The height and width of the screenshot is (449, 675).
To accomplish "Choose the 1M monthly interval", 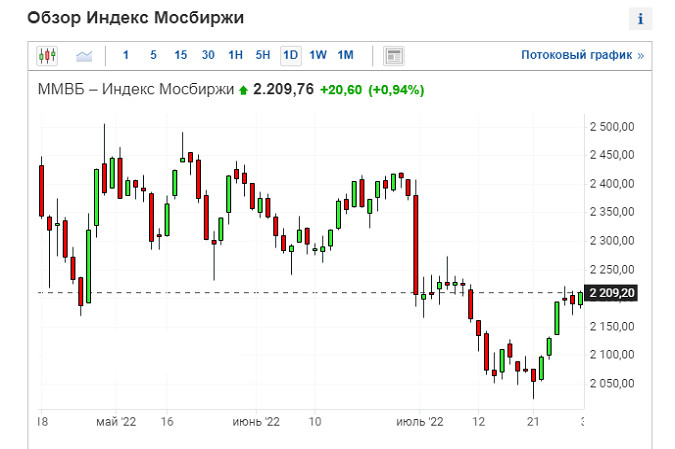I will [x=345, y=55].
